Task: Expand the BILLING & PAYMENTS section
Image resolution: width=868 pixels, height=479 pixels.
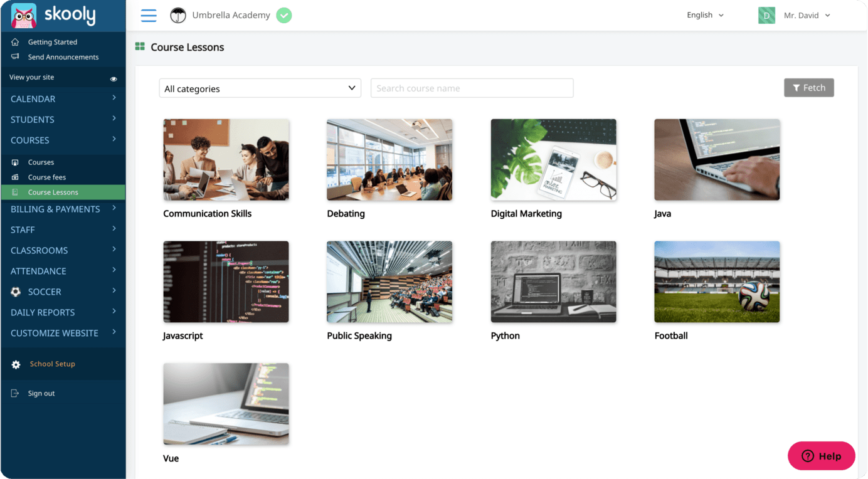Action: (55, 209)
